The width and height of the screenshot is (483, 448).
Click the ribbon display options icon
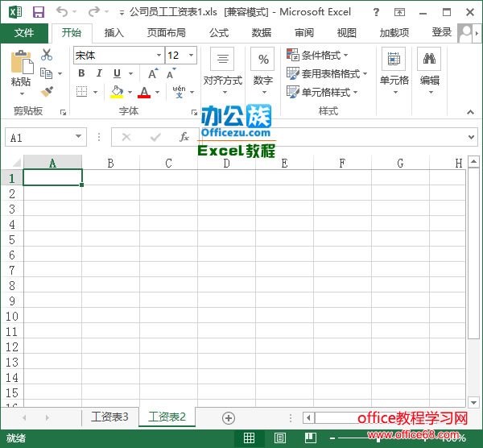tap(399, 12)
